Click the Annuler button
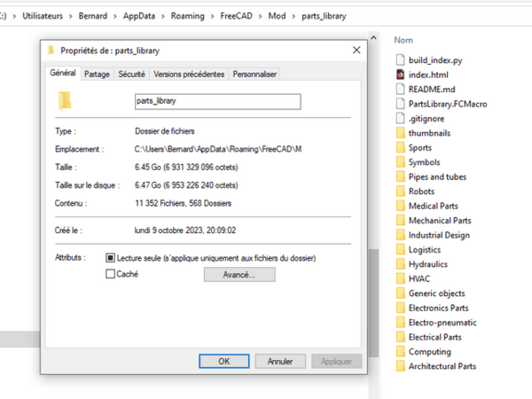 point(280,361)
